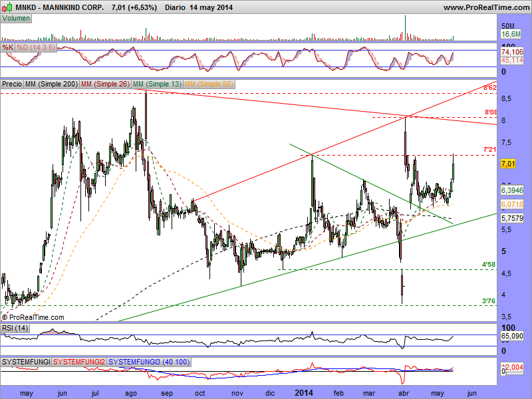Click the 50M volume scale label

[x=508, y=26]
